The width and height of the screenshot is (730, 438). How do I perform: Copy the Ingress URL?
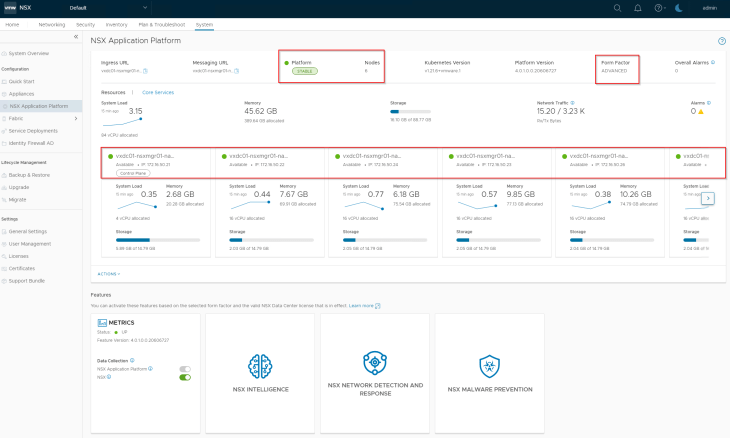145,71
